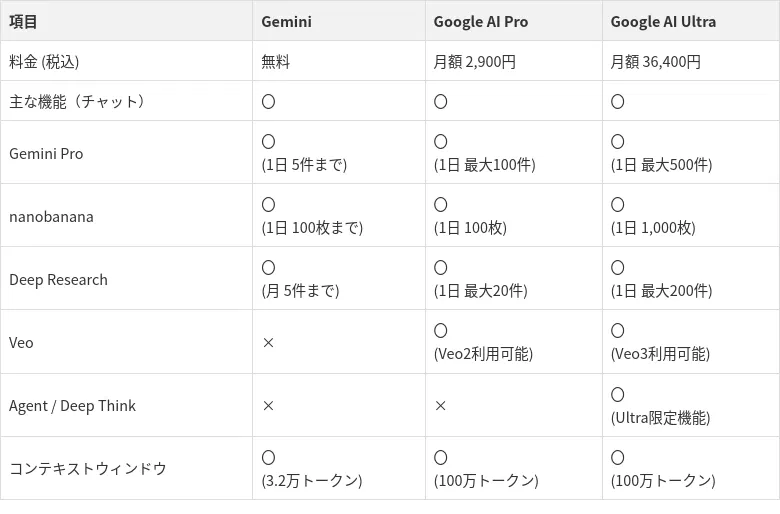Viewport: 780px width, 514px height.
Task: Click the 月額 2,900円 price cell
Action: [474, 62]
